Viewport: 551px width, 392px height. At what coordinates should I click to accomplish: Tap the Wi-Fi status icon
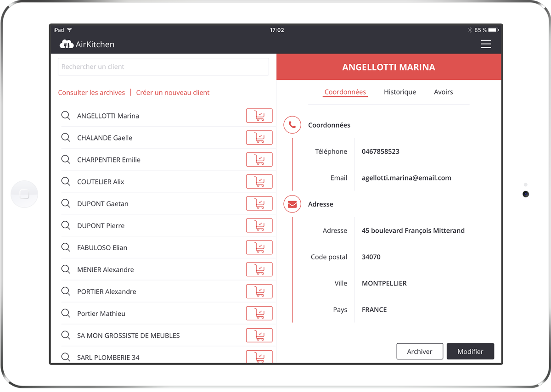[x=69, y=30]
